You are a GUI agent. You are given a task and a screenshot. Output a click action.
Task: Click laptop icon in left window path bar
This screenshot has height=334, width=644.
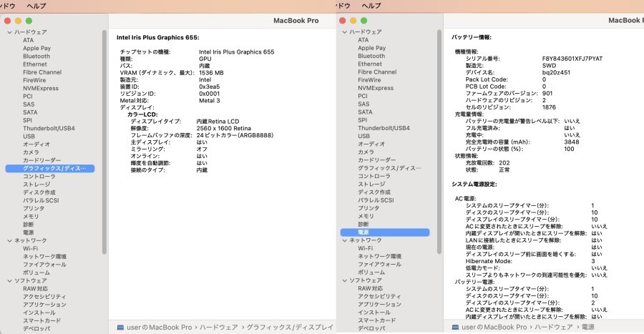[120, 327]
